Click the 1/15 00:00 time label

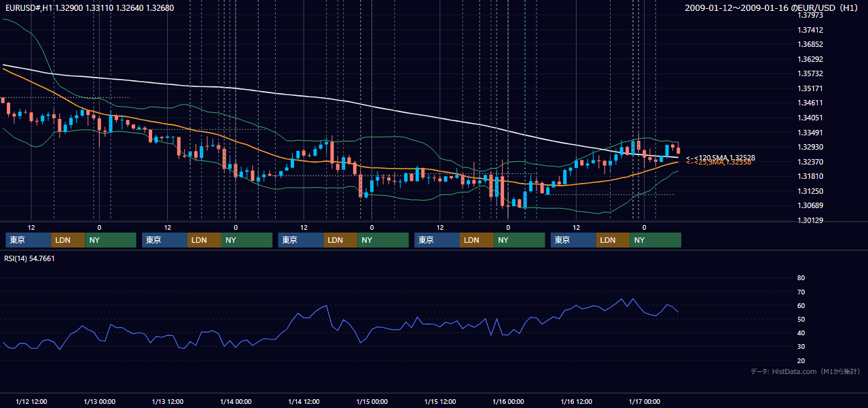tap(372, 402)
